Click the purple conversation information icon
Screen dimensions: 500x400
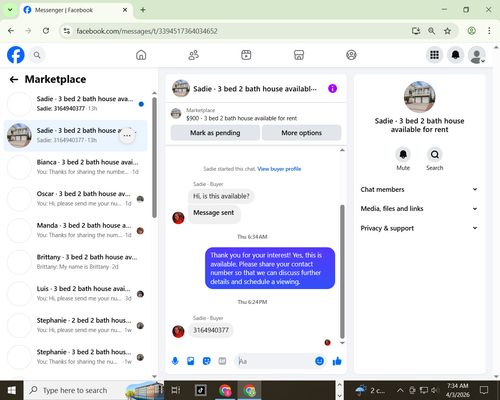click(332, 88)
